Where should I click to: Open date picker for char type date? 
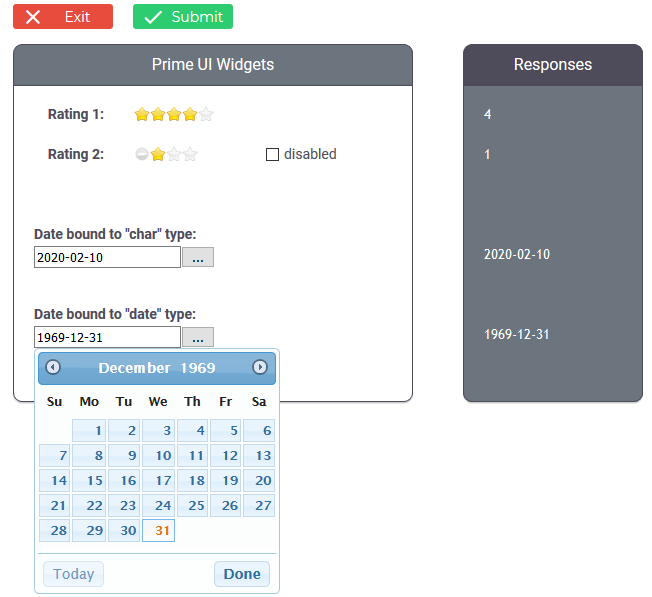coord(198,257)
